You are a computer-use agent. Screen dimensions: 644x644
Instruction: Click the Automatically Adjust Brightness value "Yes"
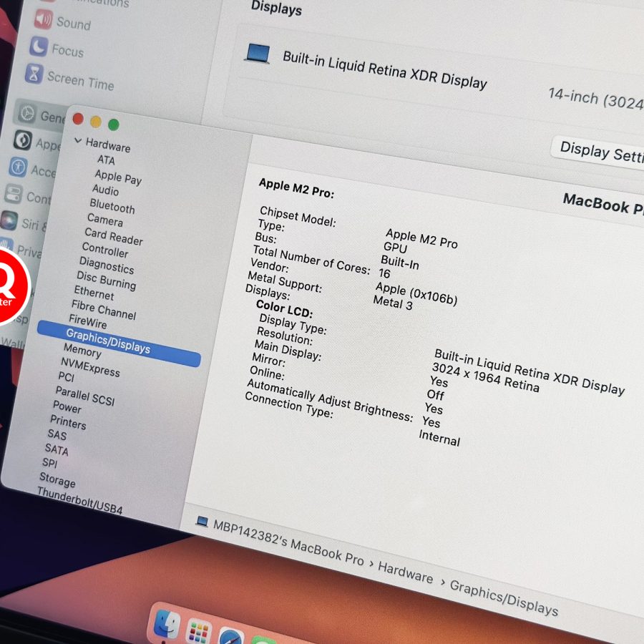(431, 421)
